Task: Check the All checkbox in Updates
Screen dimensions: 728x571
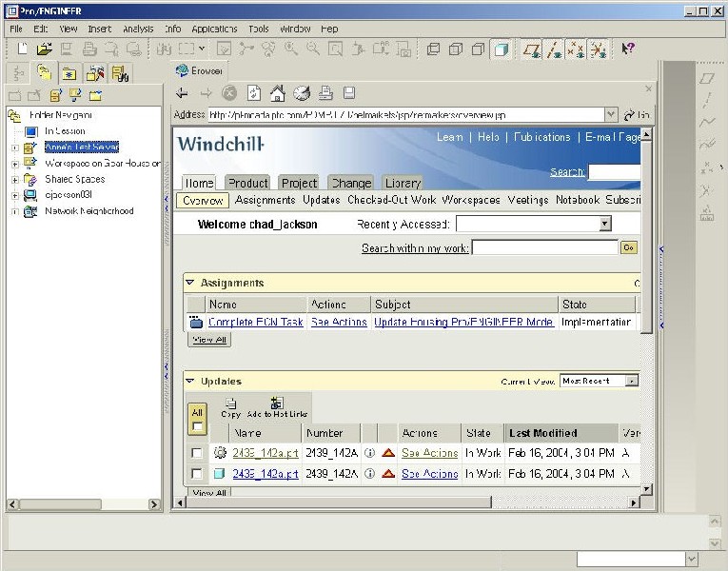Action: pos(197,426)
